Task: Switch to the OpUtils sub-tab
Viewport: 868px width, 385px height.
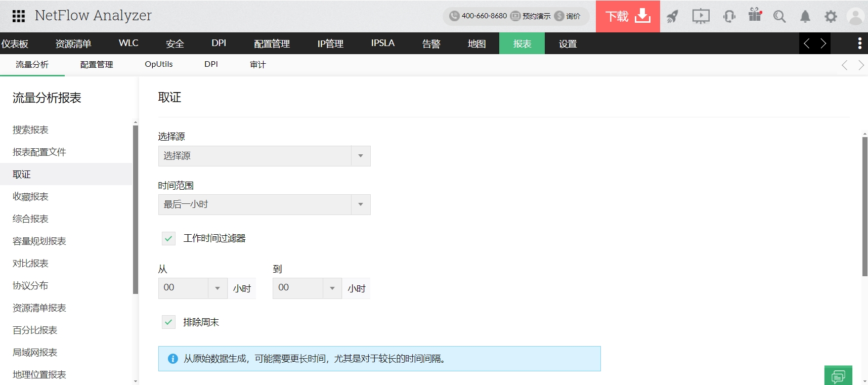Action: pyautogui.click(x=159, y=65)
